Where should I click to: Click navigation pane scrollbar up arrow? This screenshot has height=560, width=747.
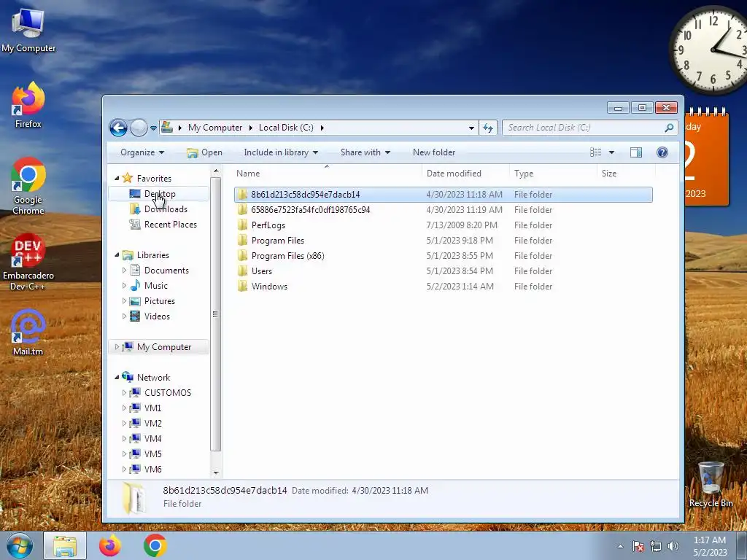(x=216, y=171)
